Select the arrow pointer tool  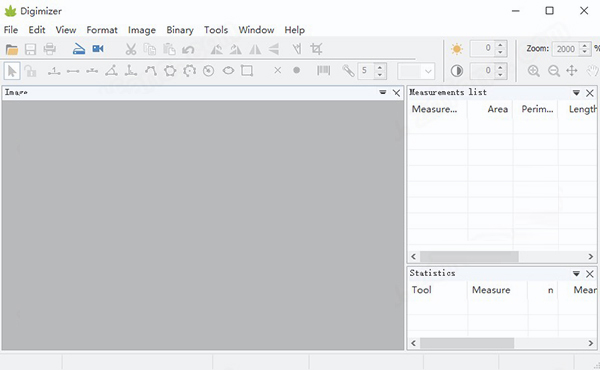[x=12, y=71]
